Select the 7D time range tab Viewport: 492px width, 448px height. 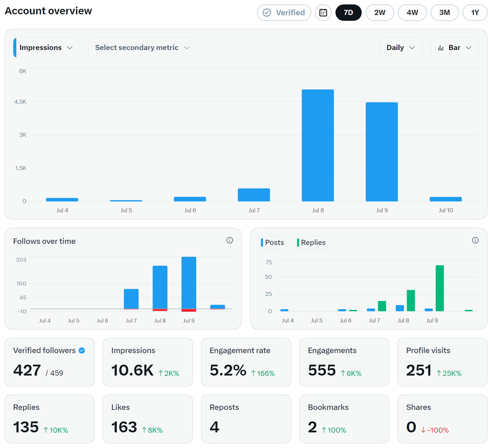coord(348,13)
